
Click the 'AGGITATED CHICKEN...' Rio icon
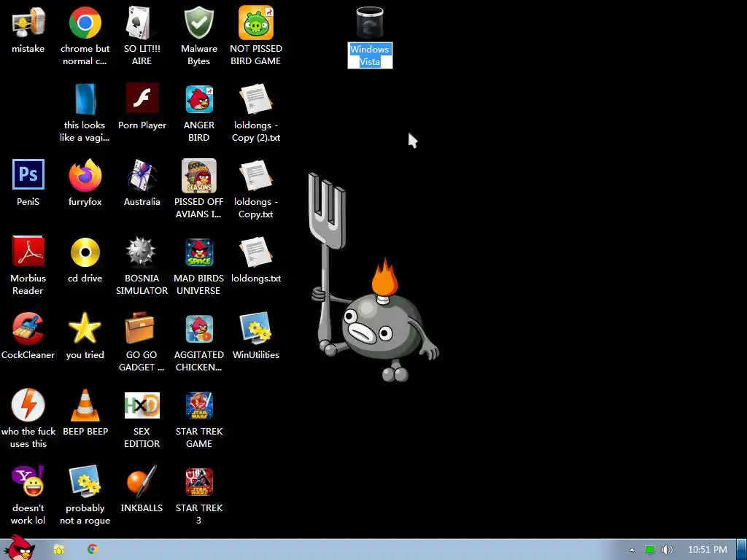pos(199,329)
